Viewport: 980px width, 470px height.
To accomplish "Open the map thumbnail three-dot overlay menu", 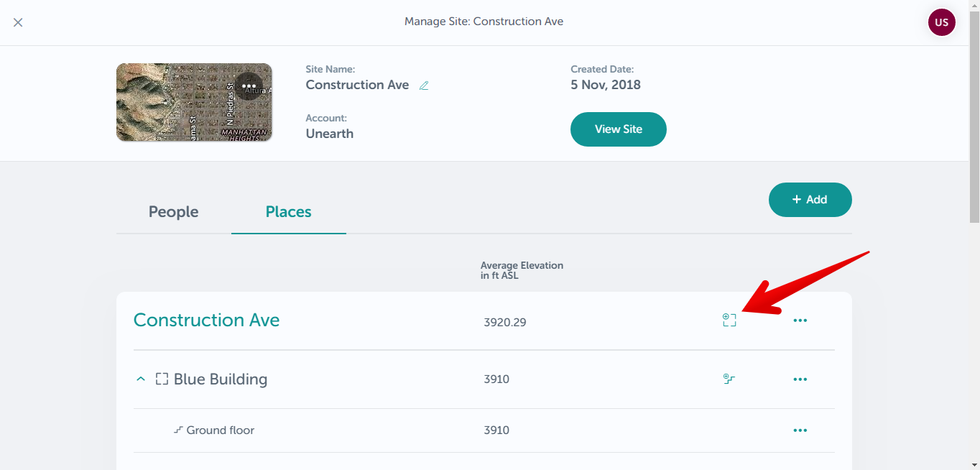I will coord(249,86).
